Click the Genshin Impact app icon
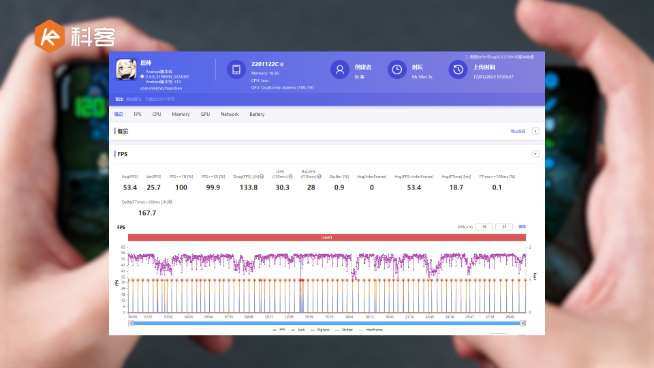The width and height of the screenshot is (654, 368). pos(126,69)
